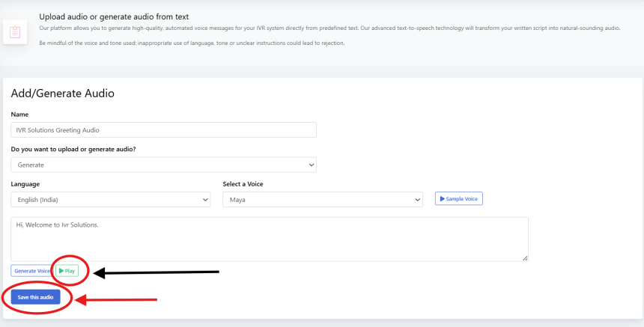Open the upload or generate audio dropdown
644x327 pixels.
click(x=163, y=165)
